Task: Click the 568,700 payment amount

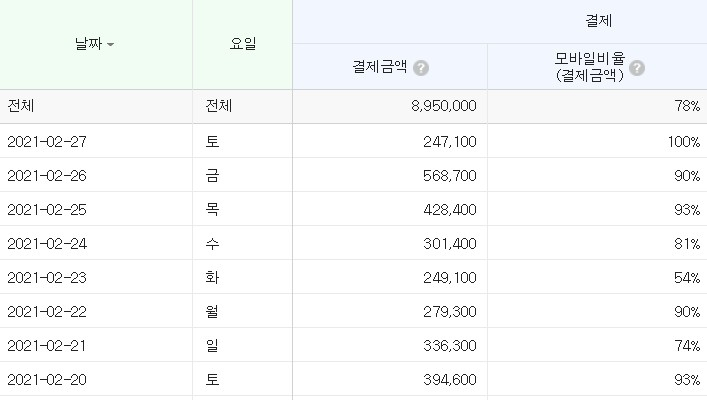Action: click(450, 175)
